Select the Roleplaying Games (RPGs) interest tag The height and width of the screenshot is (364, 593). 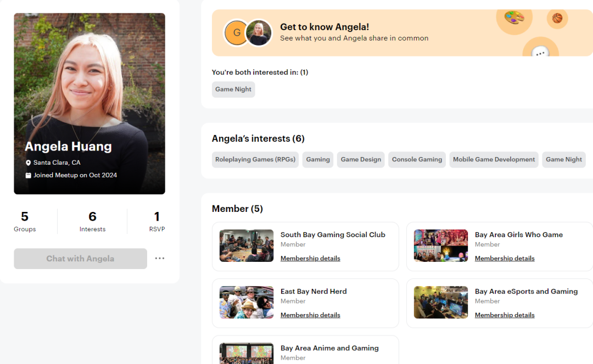tap(255, 160)
